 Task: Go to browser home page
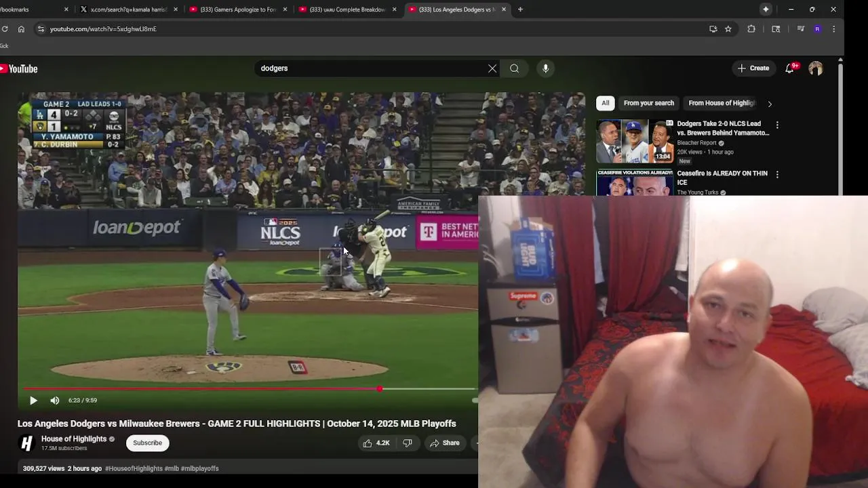pyautogui.click(x=21, y=29)
